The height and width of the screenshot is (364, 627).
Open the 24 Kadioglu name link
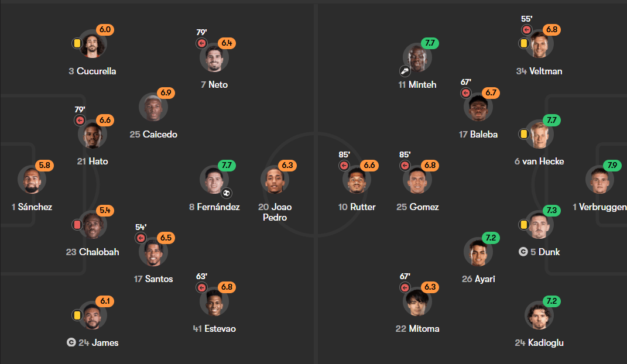pos(539,342)
